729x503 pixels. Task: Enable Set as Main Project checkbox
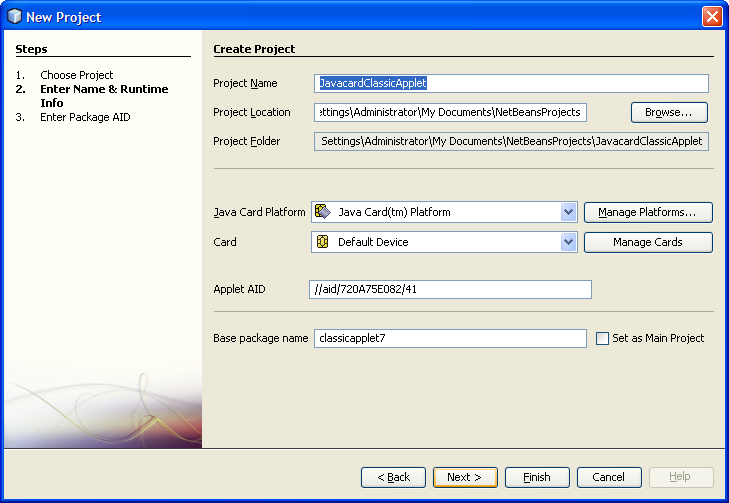602,339
